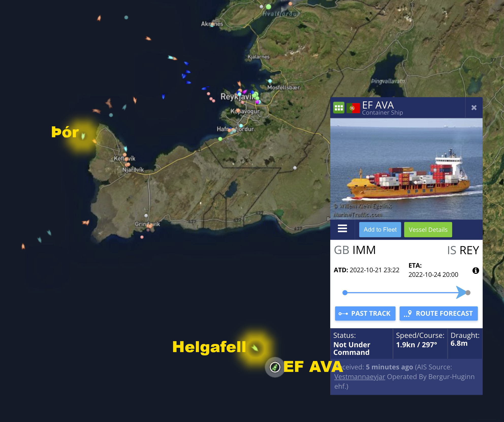Click the green marker near Hafnarfjordur coast
Screen dimensions: 504x422
tap(220, 139)
